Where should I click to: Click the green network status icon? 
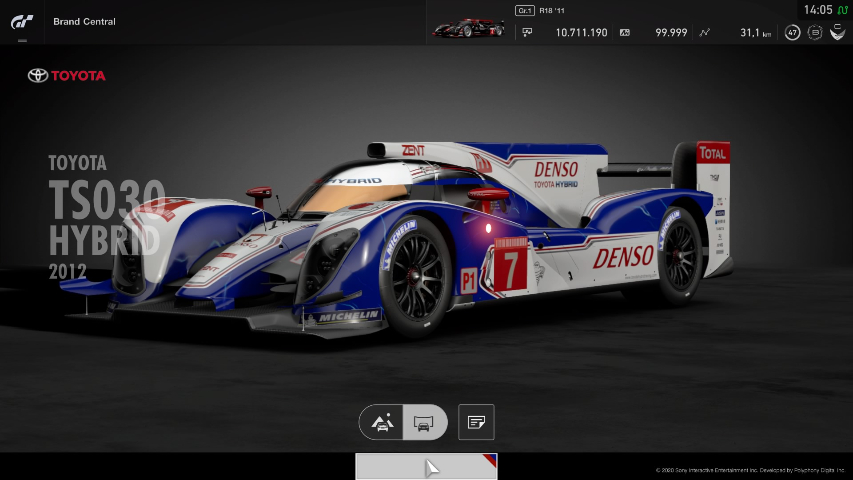point(842,10)
